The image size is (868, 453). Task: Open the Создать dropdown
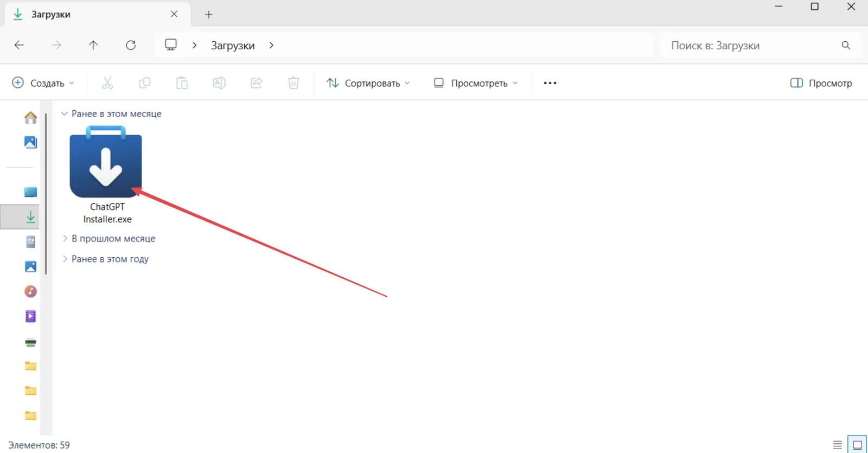tap(43, 83)
